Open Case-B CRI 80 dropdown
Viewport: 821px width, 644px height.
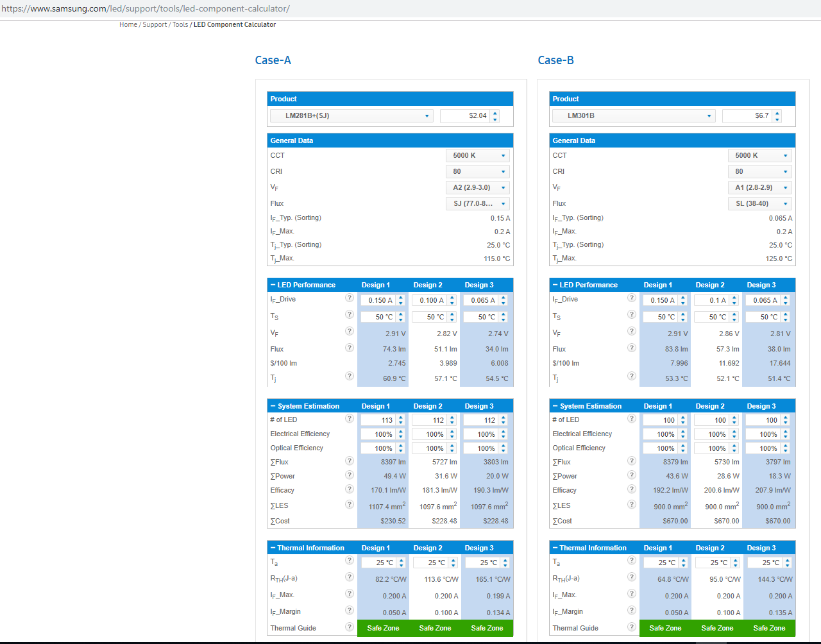click(x=760, y=172)
